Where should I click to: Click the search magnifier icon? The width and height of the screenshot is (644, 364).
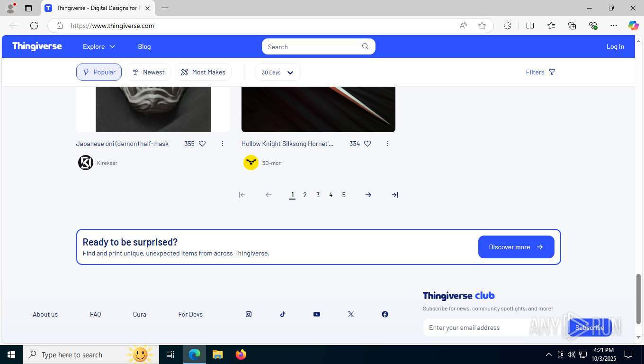[x=366, y=46]
